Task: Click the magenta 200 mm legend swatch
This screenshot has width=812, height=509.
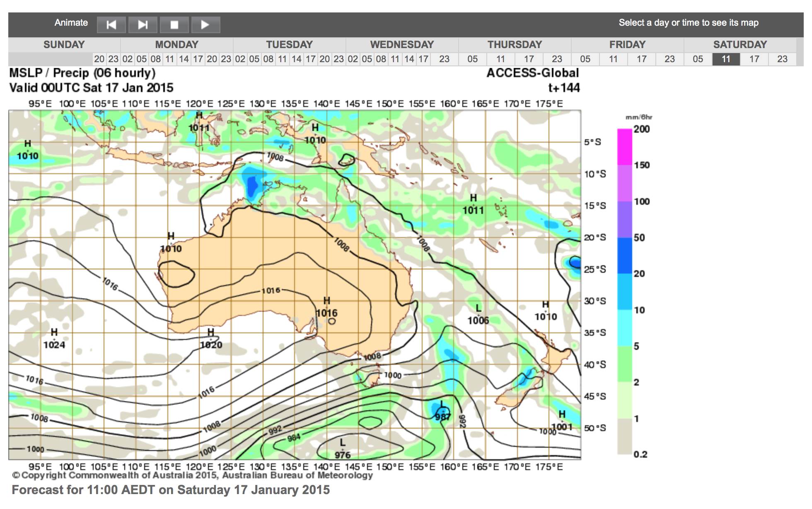Action: [x=625, y=147]
